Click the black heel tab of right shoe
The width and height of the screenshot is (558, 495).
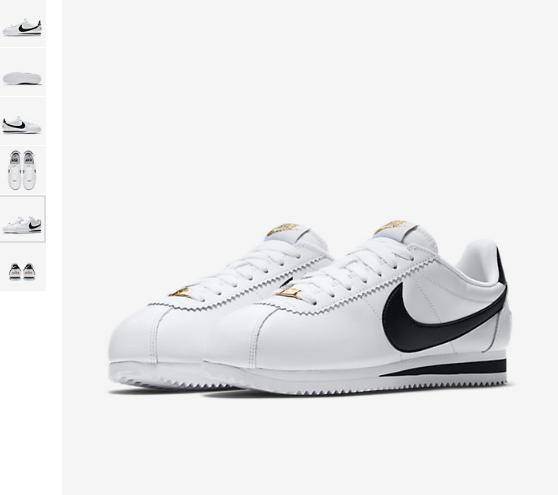click(x=501, y=267)
